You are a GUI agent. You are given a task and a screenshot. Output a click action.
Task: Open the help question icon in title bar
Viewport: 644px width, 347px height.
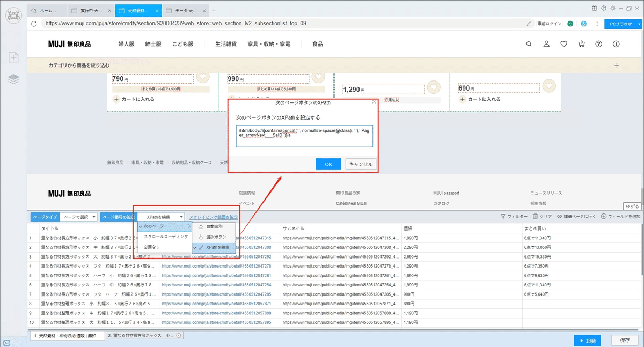[x=604, y=8]
